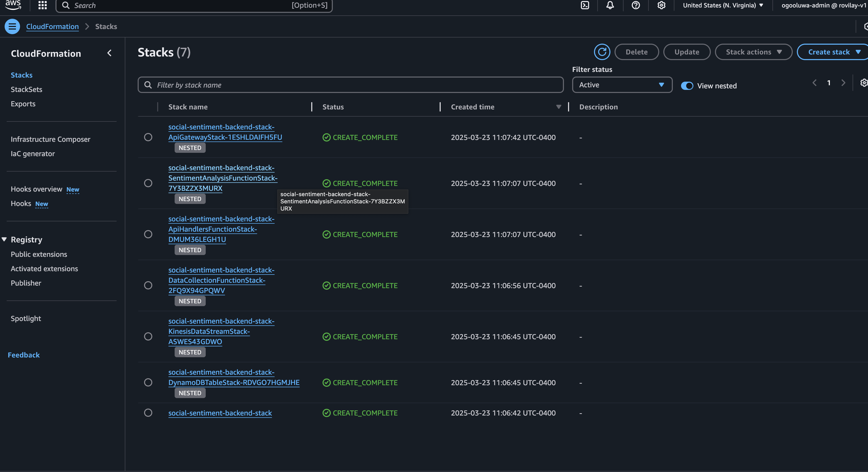
Task: Open the KinesisDataStreamStack stack link
Action: (x=221, y=331)
